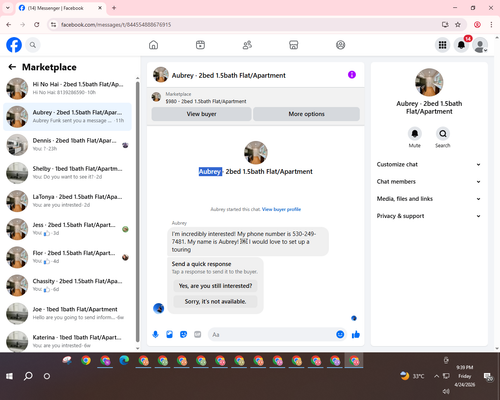Choose a sticker with the sticker icon
Viewport: 500px width, 400px height.
(183, 334)
